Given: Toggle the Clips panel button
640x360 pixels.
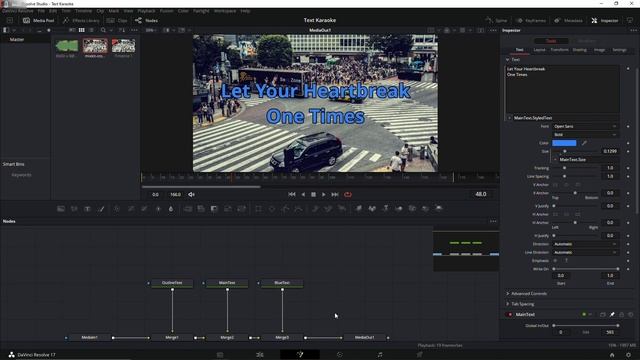Looking at the screenshot, I should 117,20.
